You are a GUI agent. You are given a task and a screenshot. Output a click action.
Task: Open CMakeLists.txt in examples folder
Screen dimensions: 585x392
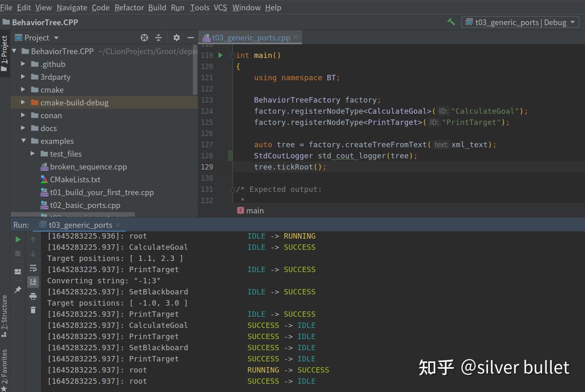(x=75, y=179)
